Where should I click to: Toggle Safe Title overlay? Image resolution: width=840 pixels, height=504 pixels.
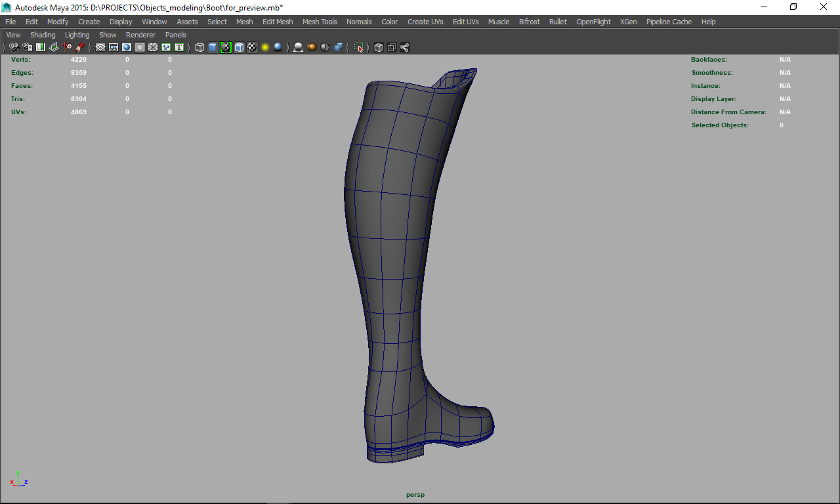tap(178, 47)
